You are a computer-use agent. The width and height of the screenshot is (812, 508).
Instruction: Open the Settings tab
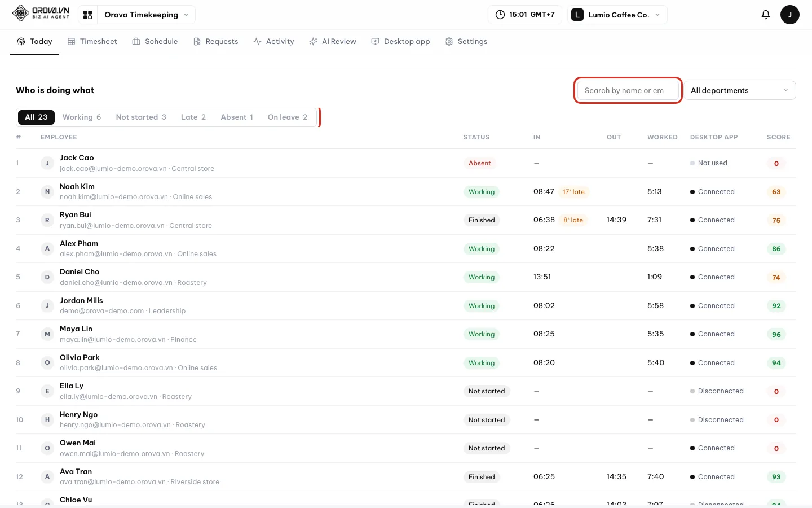point(466,41)
